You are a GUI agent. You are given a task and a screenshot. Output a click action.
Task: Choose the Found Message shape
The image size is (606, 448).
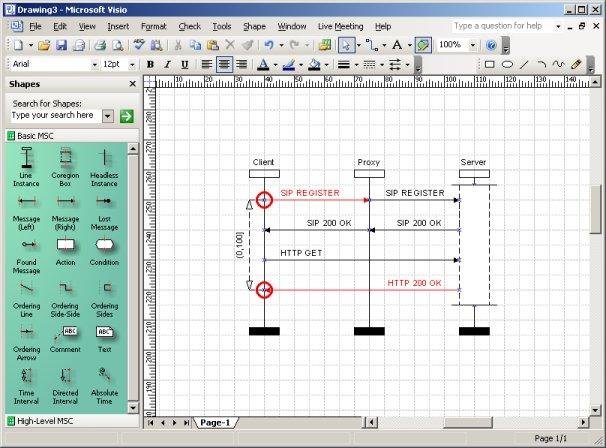click(26, 256)
